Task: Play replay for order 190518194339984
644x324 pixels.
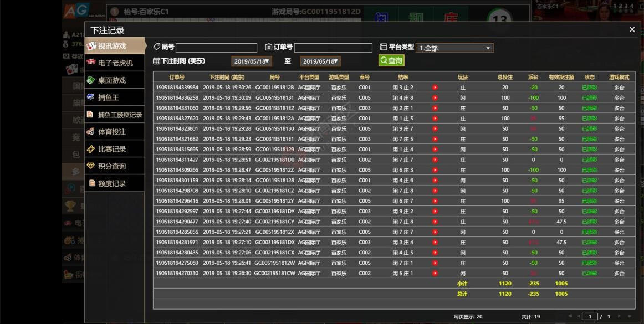Action: pos(435,88)
